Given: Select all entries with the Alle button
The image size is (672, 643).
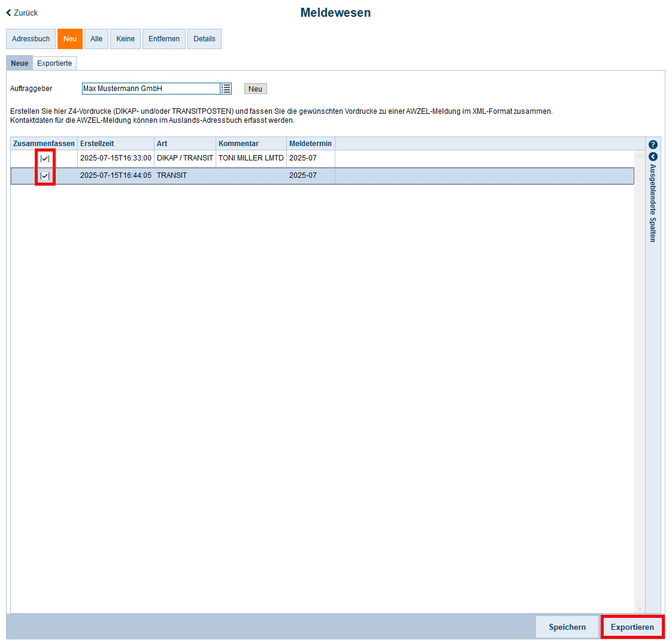Looking at the screenshot, I should click(96, 39).
